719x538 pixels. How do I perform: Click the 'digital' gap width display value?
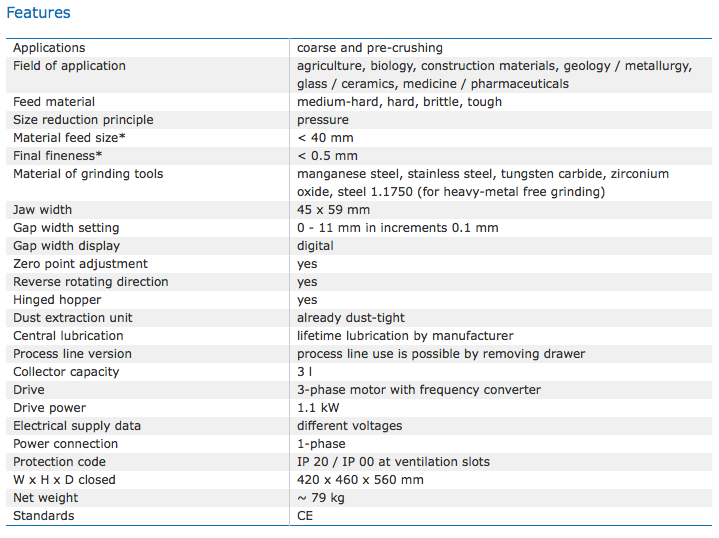click(315, 246)
